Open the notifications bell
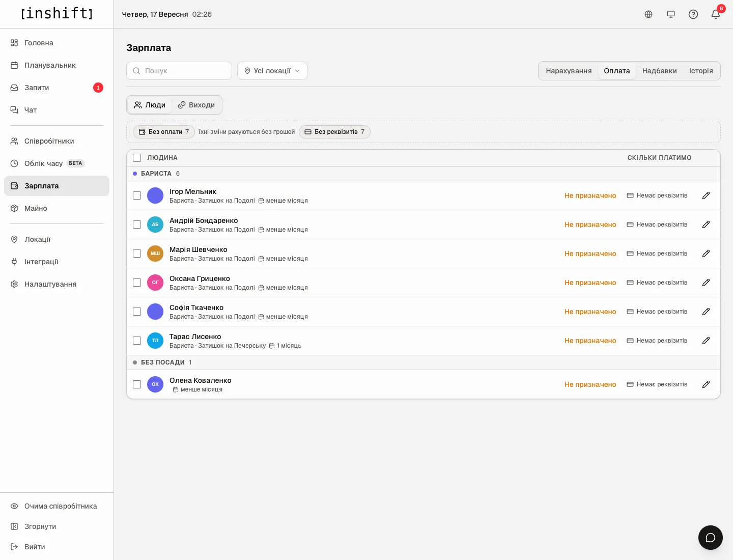The width and height of the screenshot is (733, 560). coord(716,14)
